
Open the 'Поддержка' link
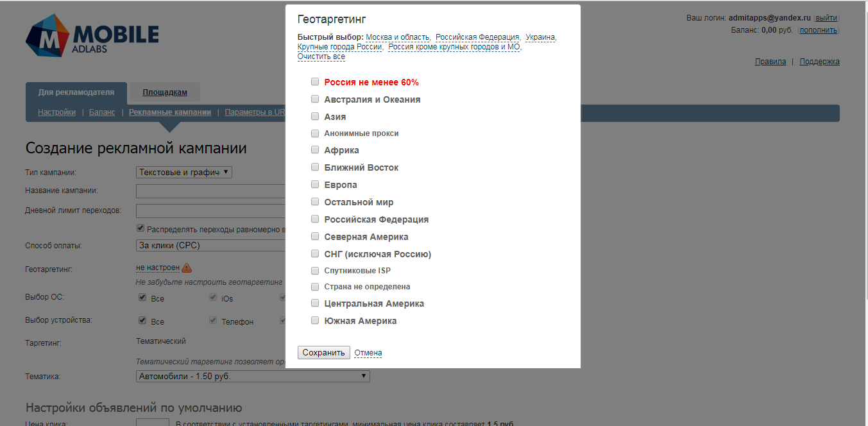tap(819, 62)
